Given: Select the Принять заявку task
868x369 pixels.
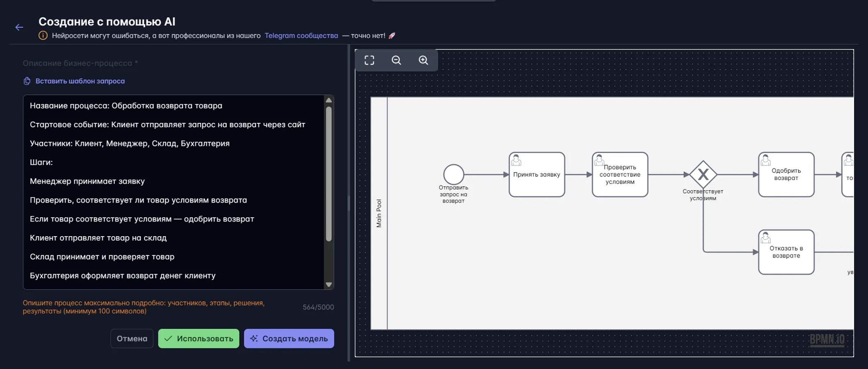Looking at the screenshot, I should coord(537,175).
